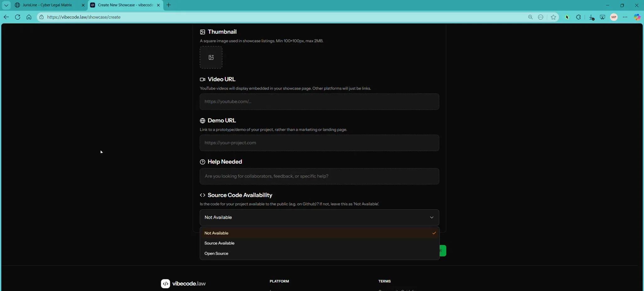Open browser zoom magnifier icon

tap(530, 17)
